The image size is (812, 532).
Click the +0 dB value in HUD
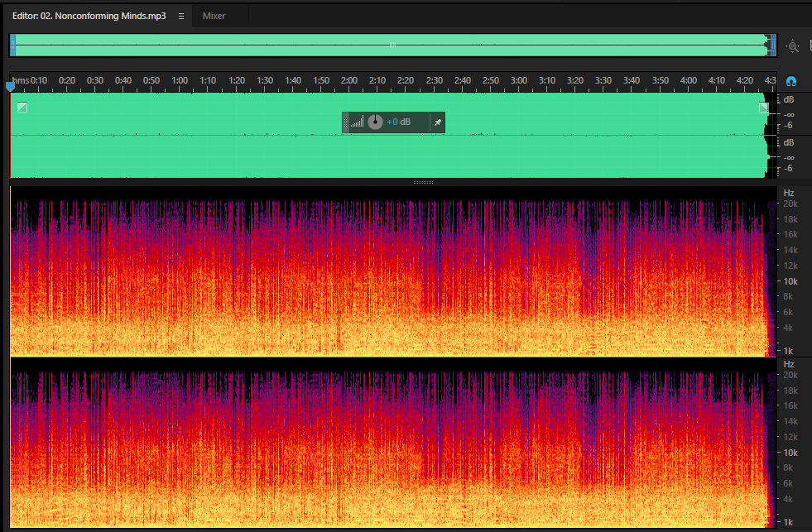pos(399,122)
